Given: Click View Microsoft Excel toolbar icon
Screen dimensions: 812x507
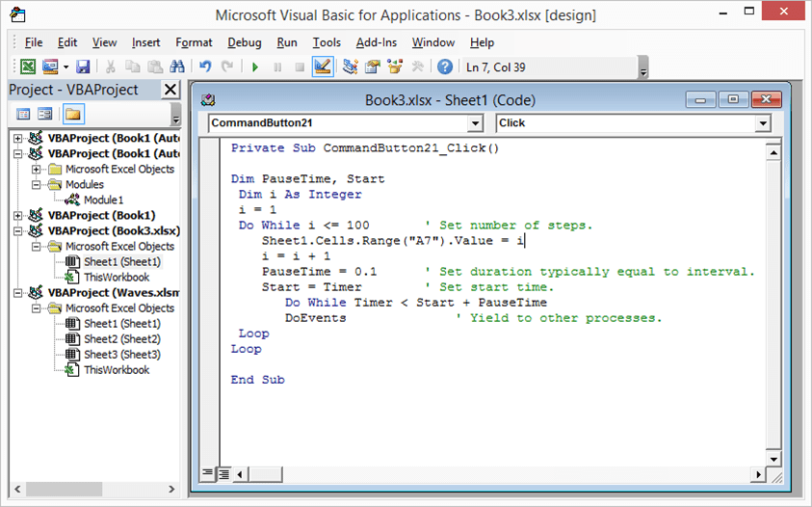Looking at the screenshot, I should pyautogui.click(x=27, y=67).
